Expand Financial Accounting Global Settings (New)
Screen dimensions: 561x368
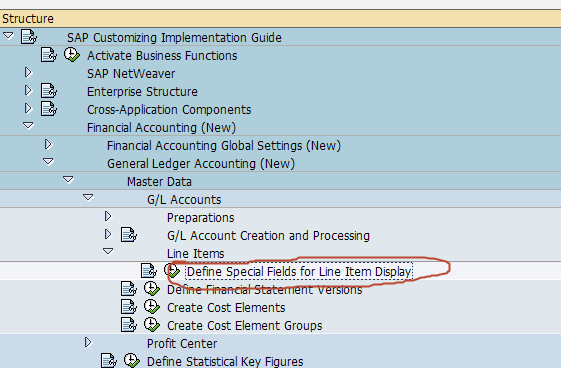[x=48, y=144]
